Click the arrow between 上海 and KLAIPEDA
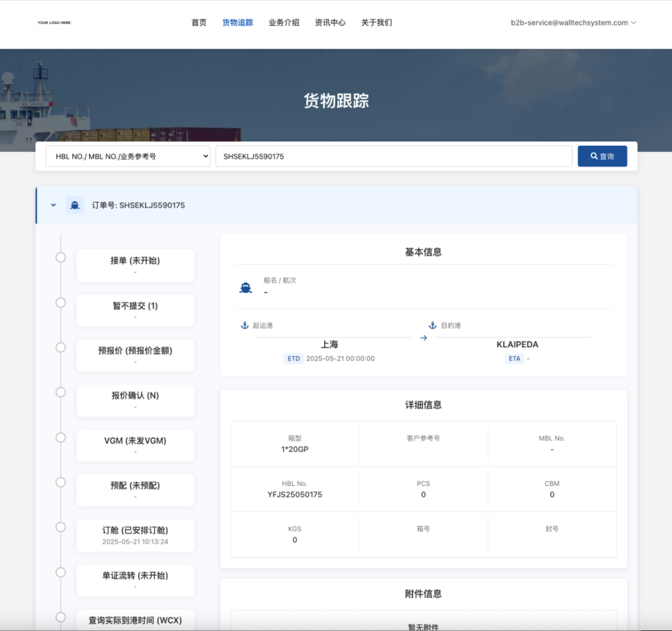This screenshot has width=672, height=631. [x=423, y=338]
